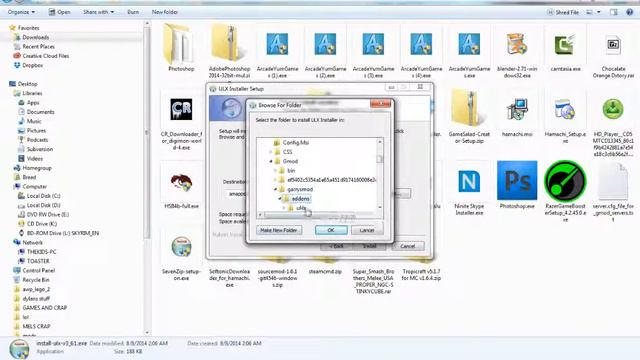Select ArcadeYumGames (1).exe file icon
The image size is (640, 360).
pyautogui.click(x=277, y=44)
